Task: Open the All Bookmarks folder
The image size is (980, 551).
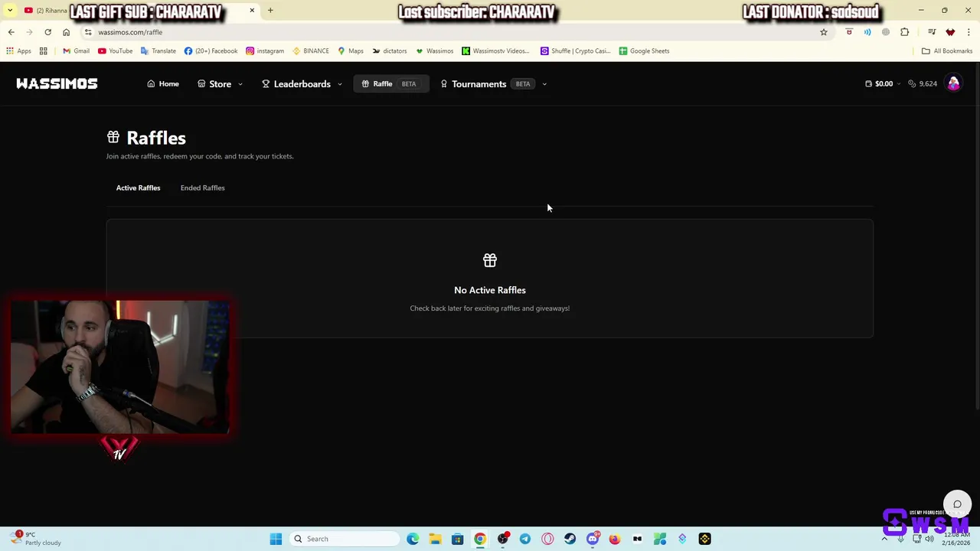Action: [947, 51]
